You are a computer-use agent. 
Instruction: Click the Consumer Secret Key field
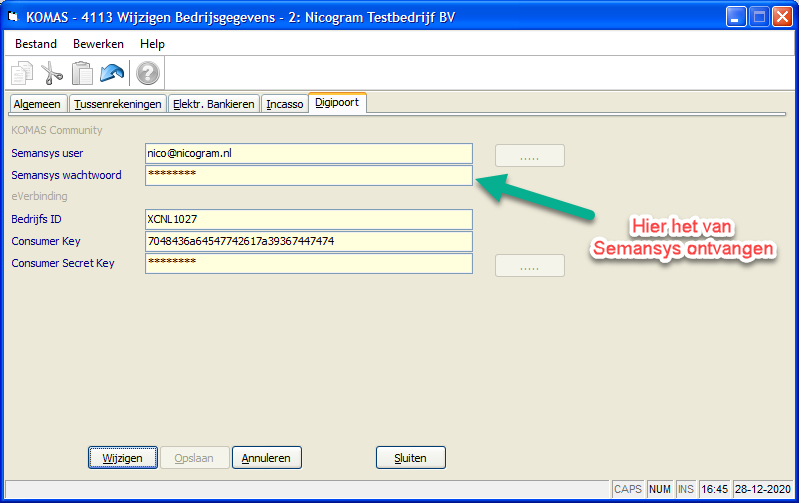point(309,263)
